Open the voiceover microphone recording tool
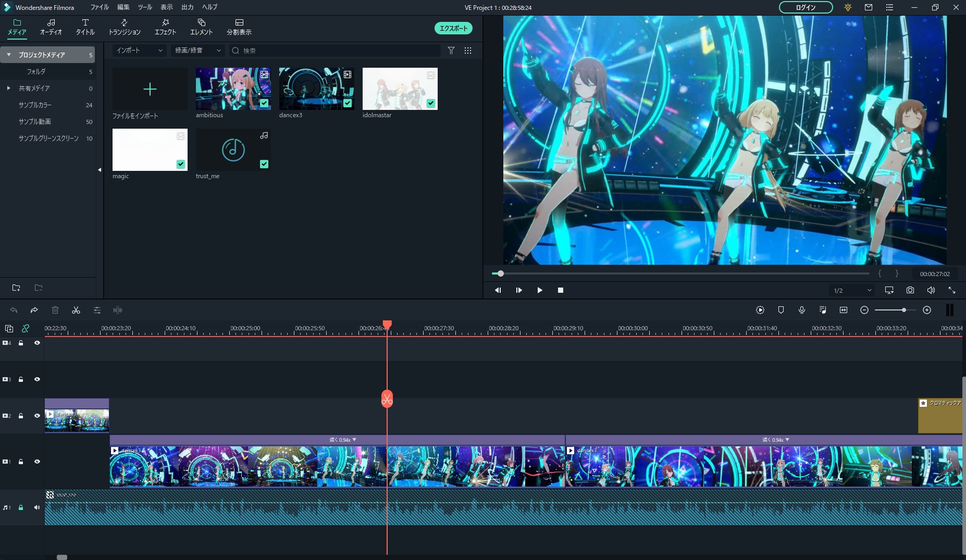This screenshot has width=966, height=560. (802, 310)
